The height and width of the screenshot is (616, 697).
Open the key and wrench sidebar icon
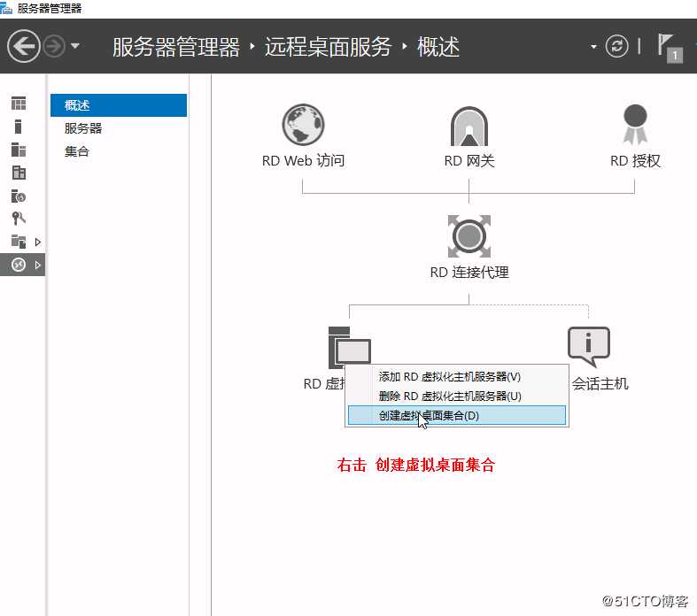click(x=19, y=219)
